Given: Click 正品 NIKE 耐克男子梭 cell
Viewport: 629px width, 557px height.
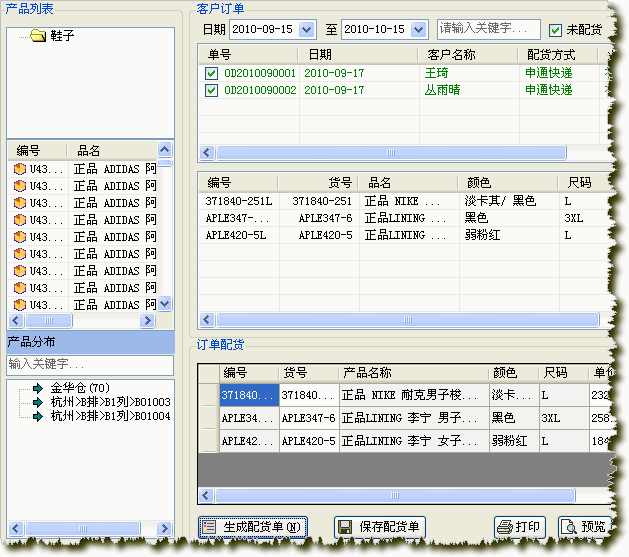Looking at the screenshot, I should (414, 395).
